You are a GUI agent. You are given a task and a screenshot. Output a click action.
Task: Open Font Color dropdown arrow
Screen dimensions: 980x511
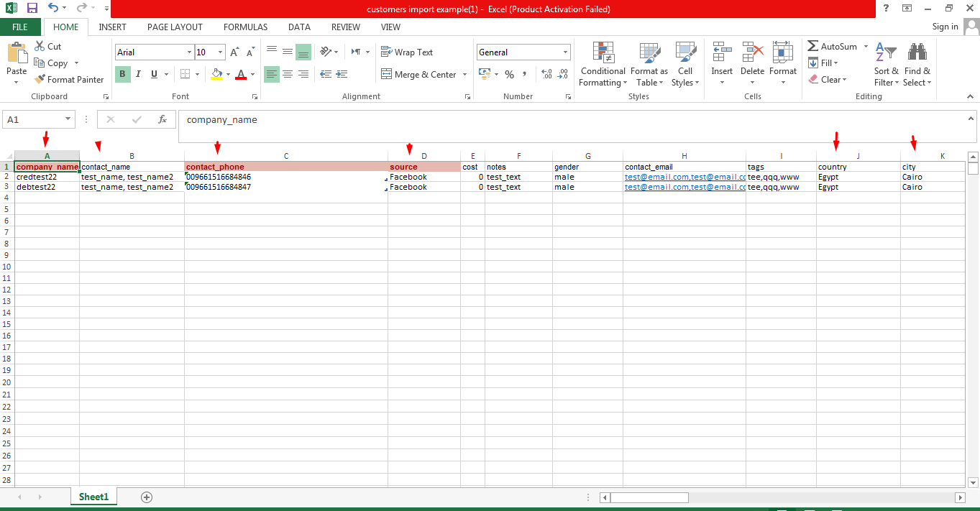(x=252, y=75)
